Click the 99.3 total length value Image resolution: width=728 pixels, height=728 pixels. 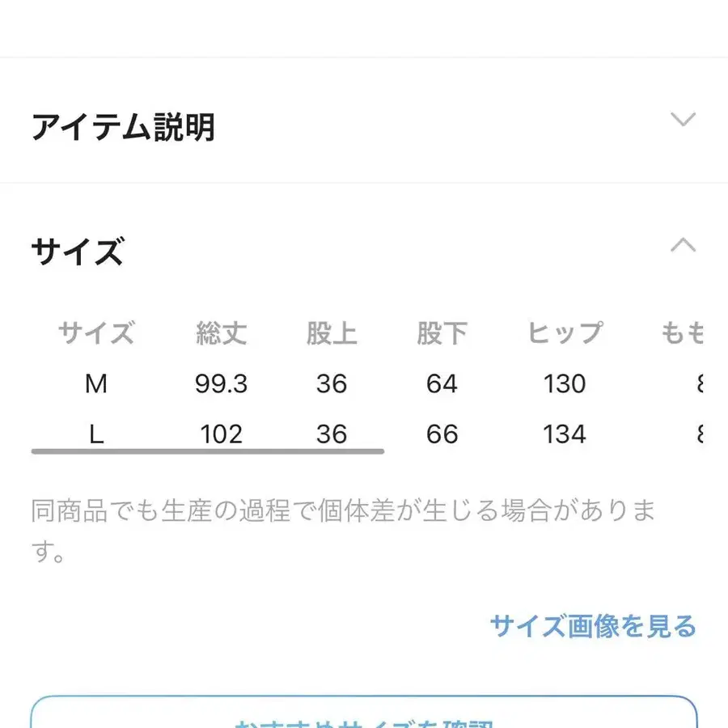pyautogui.click(x=221, y=384)
